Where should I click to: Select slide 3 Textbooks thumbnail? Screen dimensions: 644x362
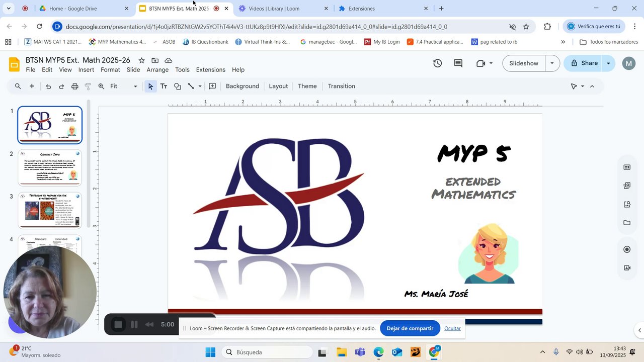(x=50, y=210)
